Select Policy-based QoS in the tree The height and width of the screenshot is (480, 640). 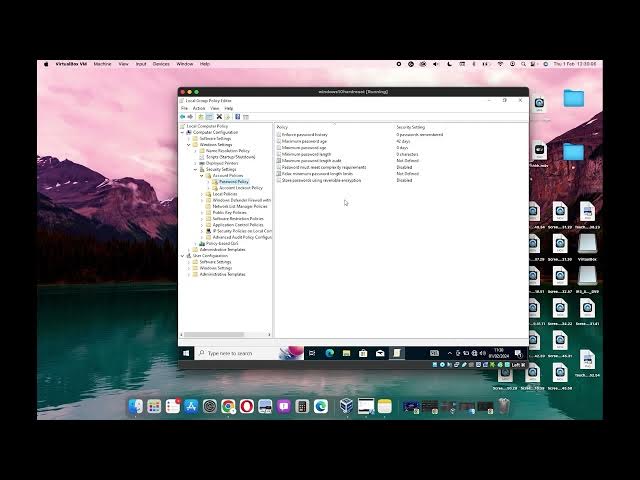tap(222, 243)
